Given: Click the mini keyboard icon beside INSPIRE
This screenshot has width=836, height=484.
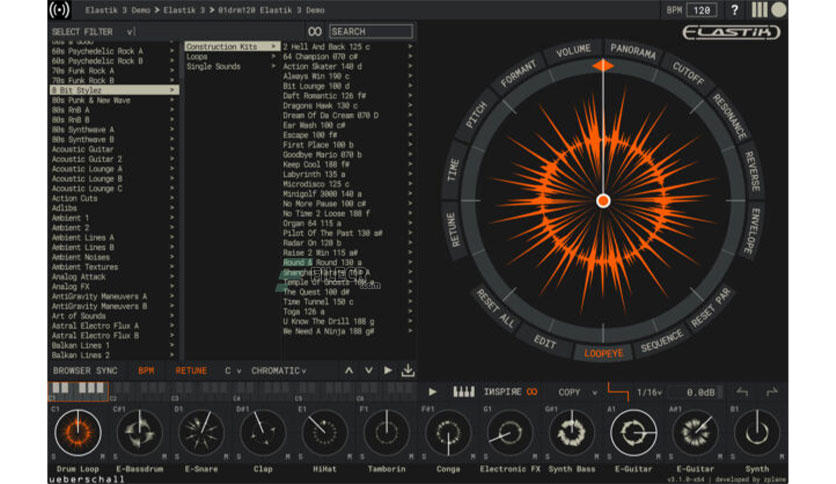Looking at the screenshot, I should [463, 392].
